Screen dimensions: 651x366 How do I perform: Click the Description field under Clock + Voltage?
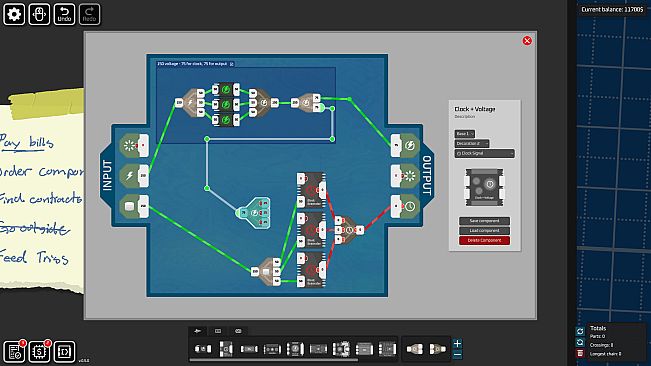[465, 117]
